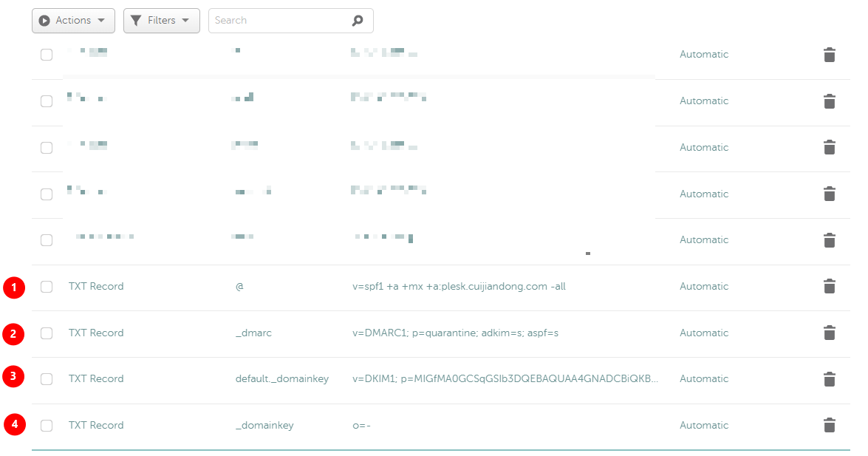Tick the default._domainkey row checkbox
Viewport: 868px width, 456px height.
pyautogui.click(x=47, y=379)
